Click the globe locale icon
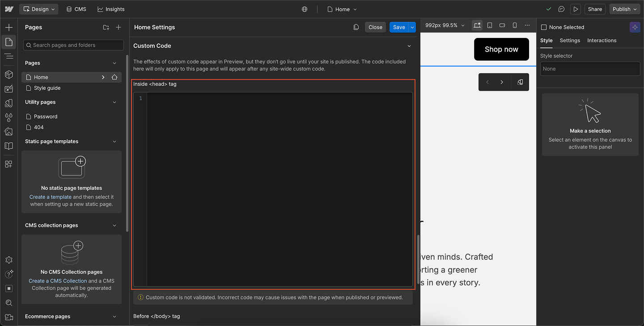Image resolution: width=644 pixels, height=326 pixels. pos(305,9)
